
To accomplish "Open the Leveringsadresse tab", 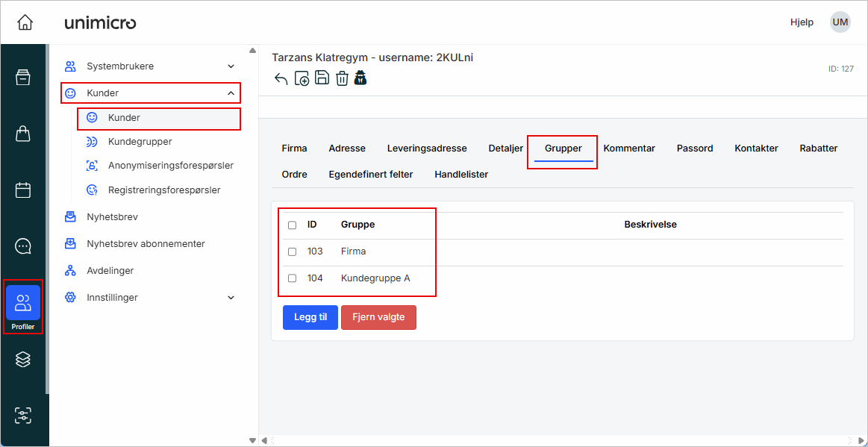I will point(427,149).
